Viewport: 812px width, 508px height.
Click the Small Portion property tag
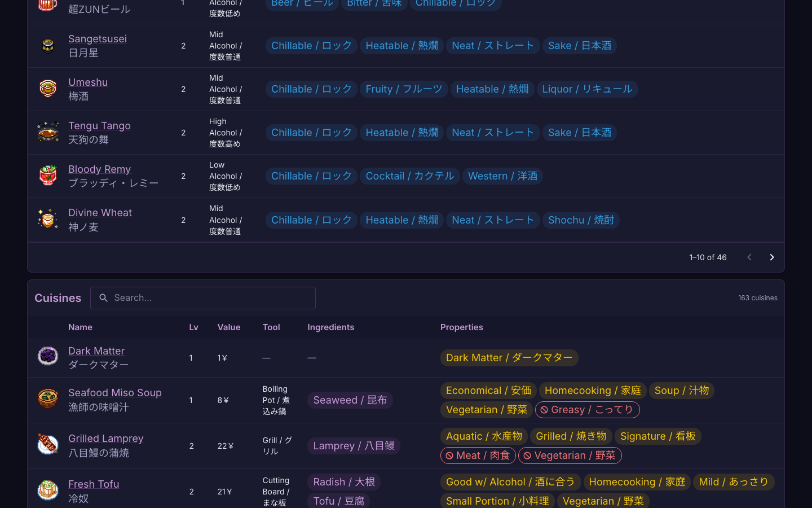[x=497, y=501]
